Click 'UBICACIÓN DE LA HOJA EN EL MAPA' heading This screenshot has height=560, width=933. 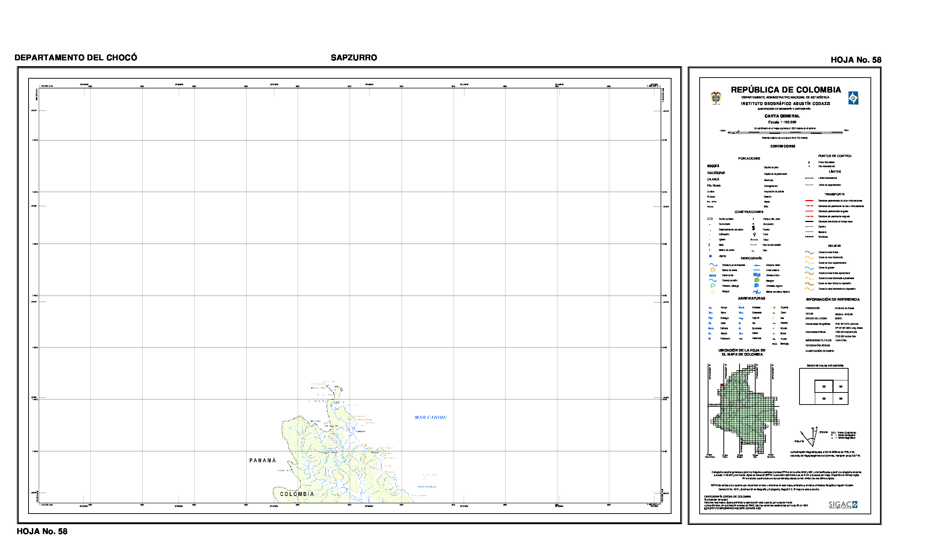pos(742,353)
